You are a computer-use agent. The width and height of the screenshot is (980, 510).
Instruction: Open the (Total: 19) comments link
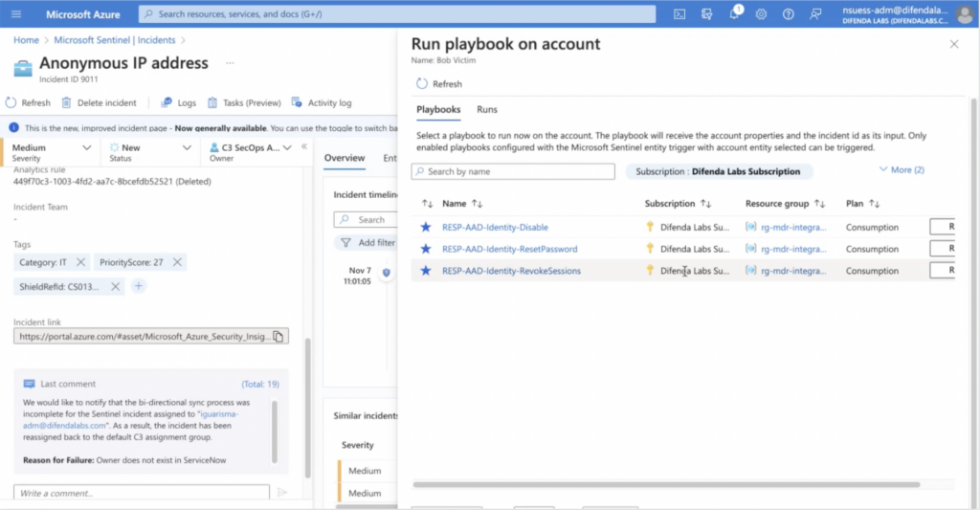[x=260, y=384]
